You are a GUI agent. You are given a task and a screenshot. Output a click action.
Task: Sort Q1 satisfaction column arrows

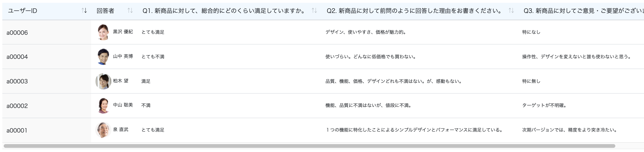coord(314,10)
